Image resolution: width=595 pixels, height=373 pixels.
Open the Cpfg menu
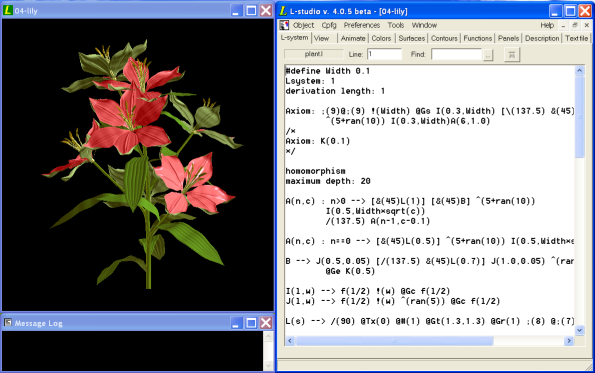pos(329,25)
